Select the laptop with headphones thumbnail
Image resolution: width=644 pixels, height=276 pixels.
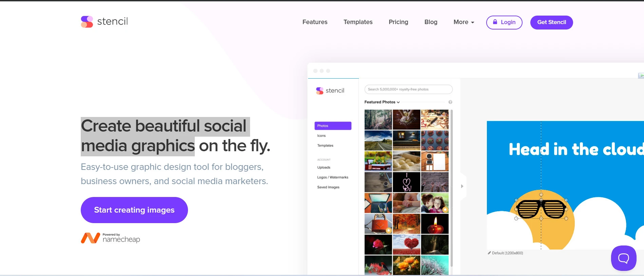coord(378,203)
